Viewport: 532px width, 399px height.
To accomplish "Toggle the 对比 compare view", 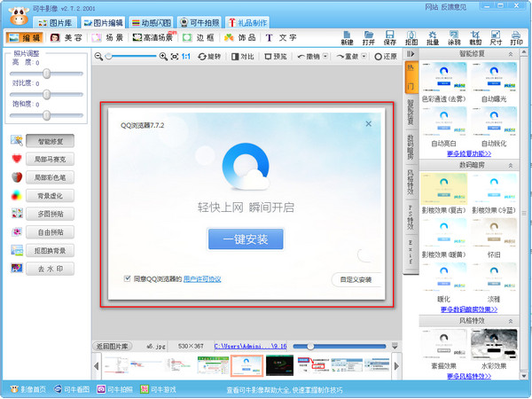I will (242, 57).
